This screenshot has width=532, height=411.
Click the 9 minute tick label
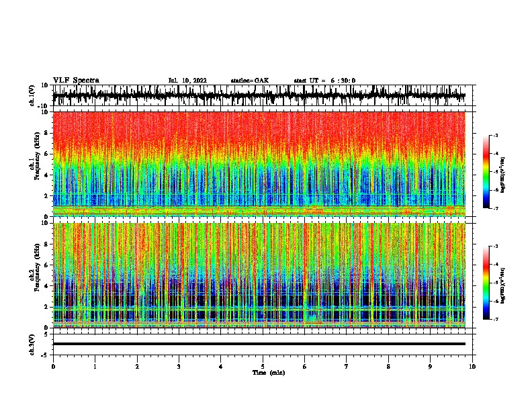tap(430, 367)
